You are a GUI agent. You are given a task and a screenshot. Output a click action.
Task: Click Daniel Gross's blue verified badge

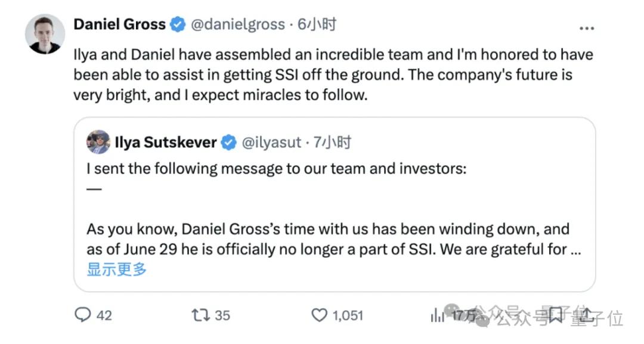[x=178, y=24]
